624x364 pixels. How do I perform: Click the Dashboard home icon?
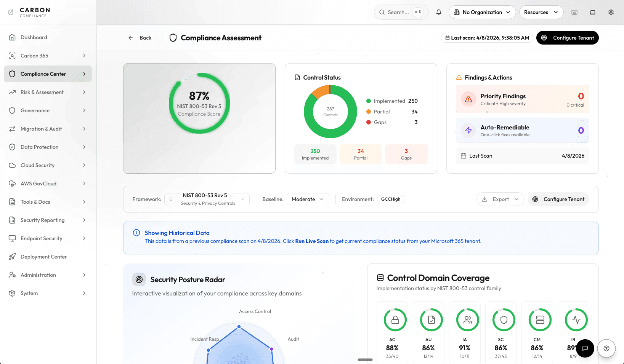(x=12, y=37)
